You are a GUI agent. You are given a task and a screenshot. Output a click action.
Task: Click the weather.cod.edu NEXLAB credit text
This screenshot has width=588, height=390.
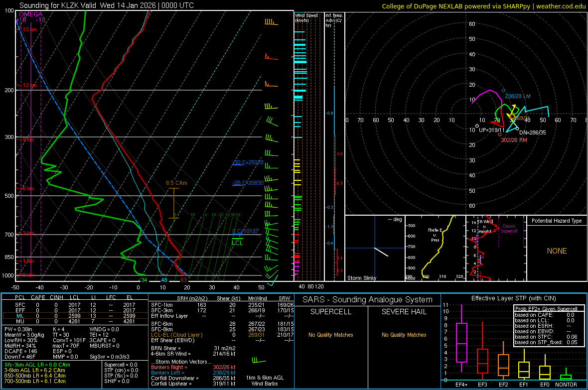(x=483, y=6)
